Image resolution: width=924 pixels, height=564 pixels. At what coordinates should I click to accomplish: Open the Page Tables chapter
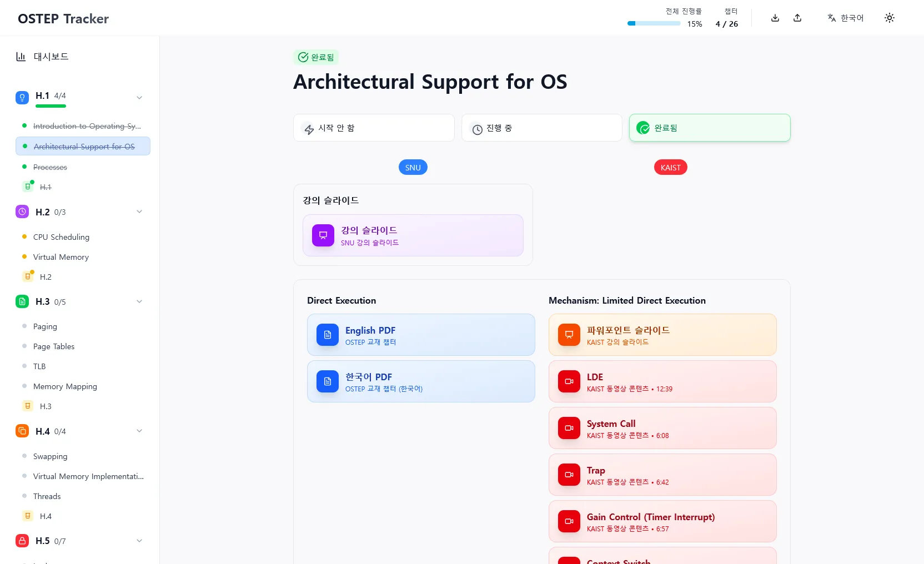pos(83,346)
